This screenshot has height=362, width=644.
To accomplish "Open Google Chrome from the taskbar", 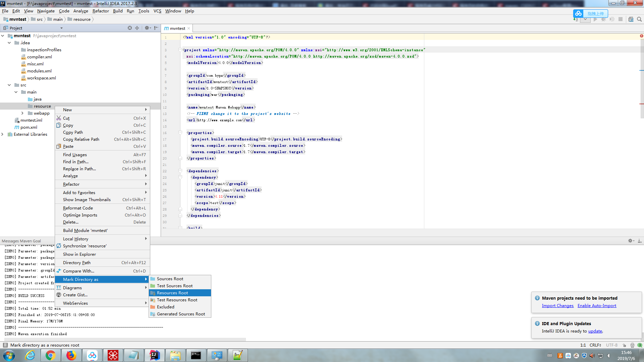I will coord(51,355).
